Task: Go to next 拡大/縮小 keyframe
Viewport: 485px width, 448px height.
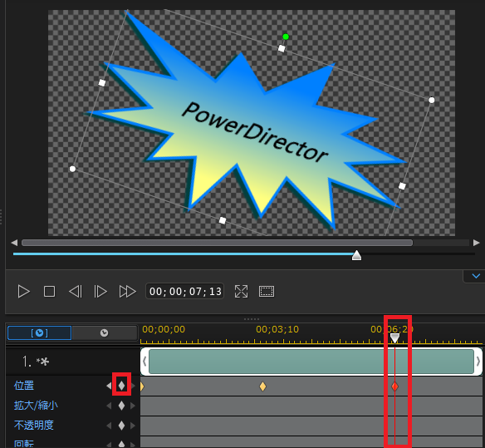Action: point(133,406)
